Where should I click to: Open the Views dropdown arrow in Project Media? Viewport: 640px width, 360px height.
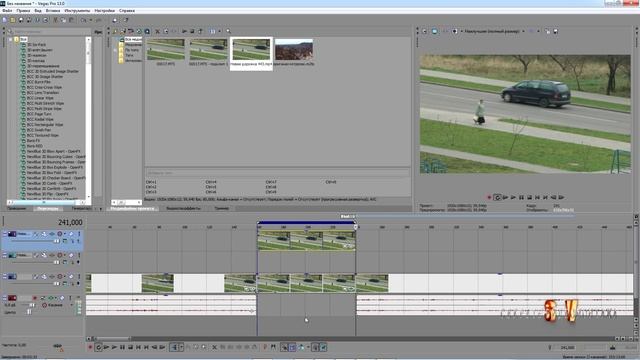point(219,31)
